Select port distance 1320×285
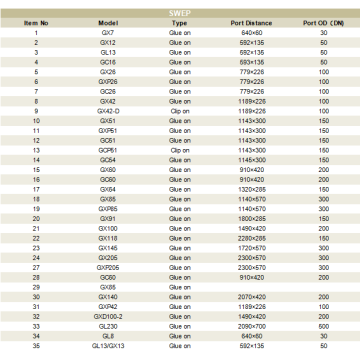The height and width of the screenshot is (360, 360). click(252, 189)
